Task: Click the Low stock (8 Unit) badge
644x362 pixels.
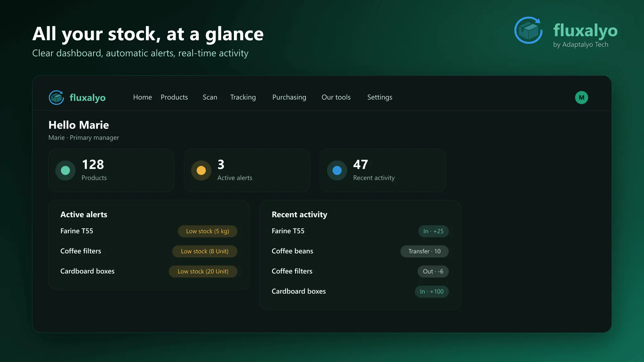Action: 205,251
